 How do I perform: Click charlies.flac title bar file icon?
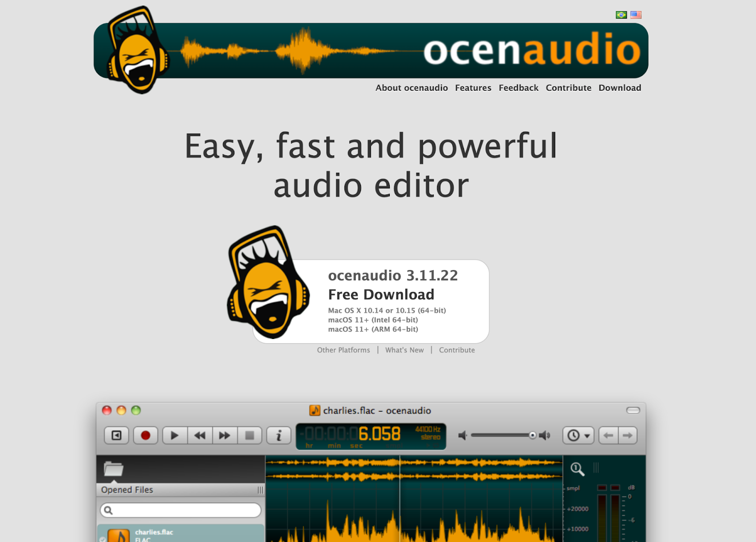pos(315,410)
